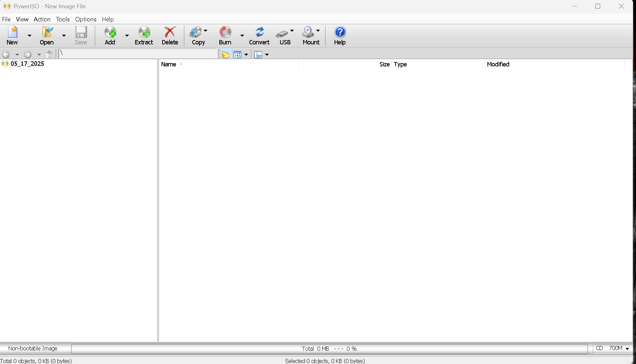Close the PowerISO window

pos(621,6)
